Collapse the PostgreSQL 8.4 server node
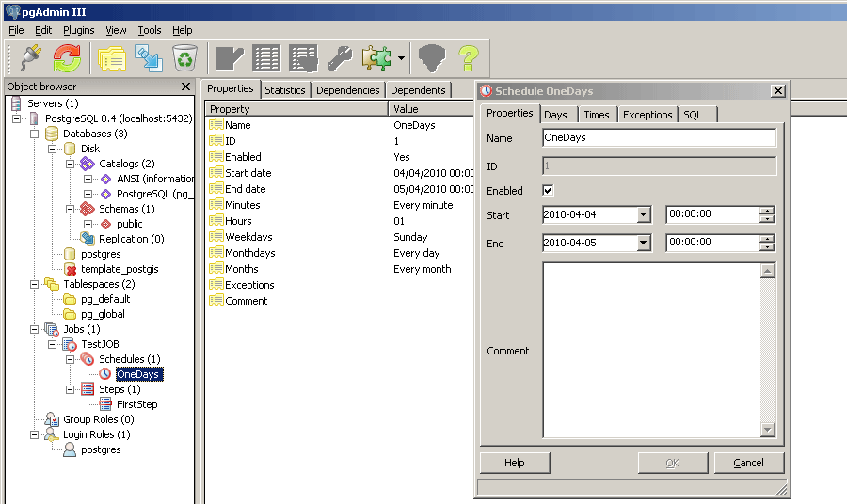The height and width of the screenshot is (504, 847). [16, 118]
